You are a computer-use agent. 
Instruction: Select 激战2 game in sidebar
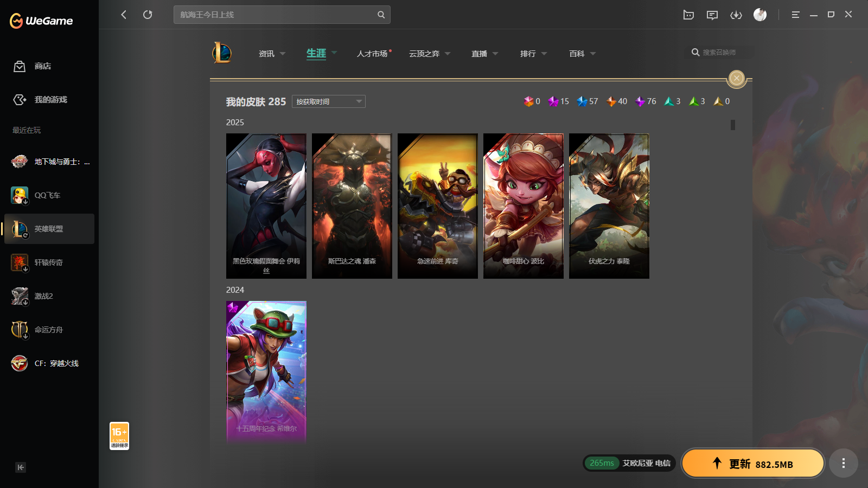[x=49, y=296]
